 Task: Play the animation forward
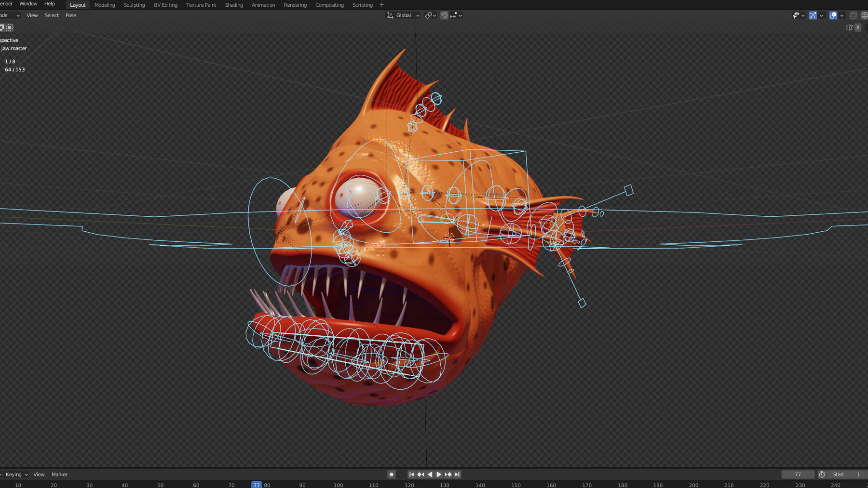[439, 474]
